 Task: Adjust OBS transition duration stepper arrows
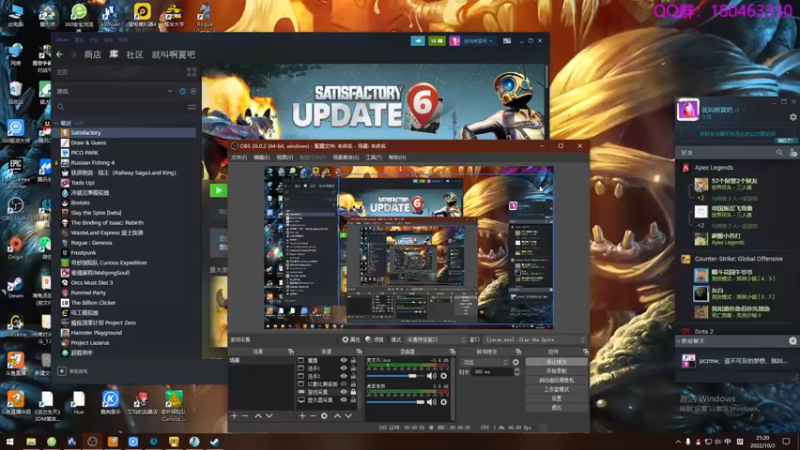[517, 372]
